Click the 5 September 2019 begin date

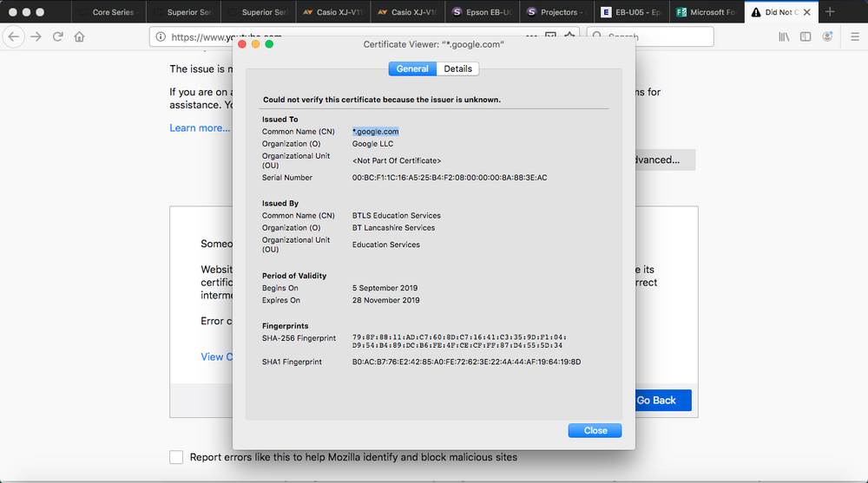(x=385, y=288)
